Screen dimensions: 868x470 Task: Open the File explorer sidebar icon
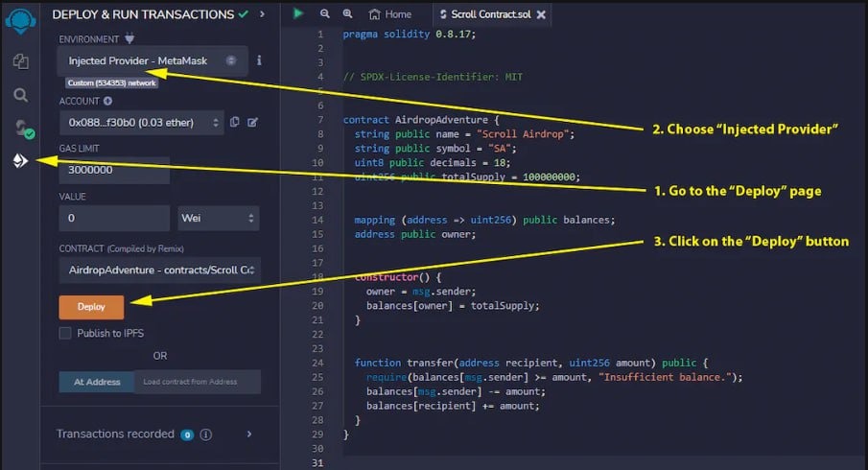[20, 60]
